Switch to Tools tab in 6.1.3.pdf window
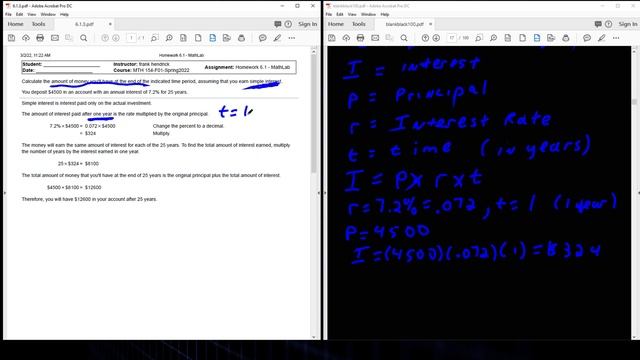Image resolution: width=640 pixels, height=360 pixels. point(38,24)
